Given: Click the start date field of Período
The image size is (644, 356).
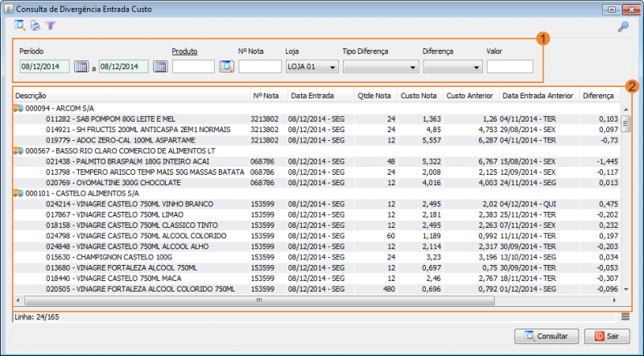Looking at the screenshot, I should tap(44, 67).
